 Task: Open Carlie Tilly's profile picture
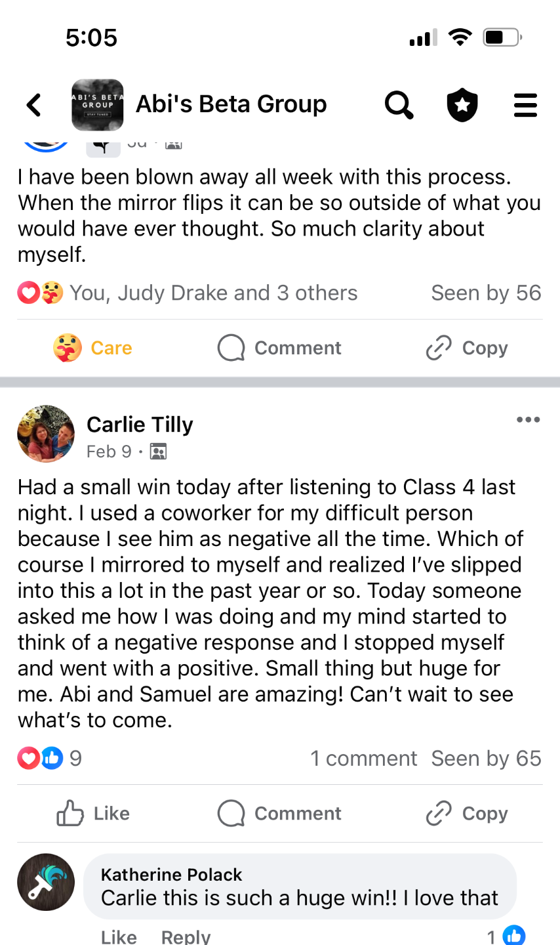pyautogui.click(x=46, y=434)
